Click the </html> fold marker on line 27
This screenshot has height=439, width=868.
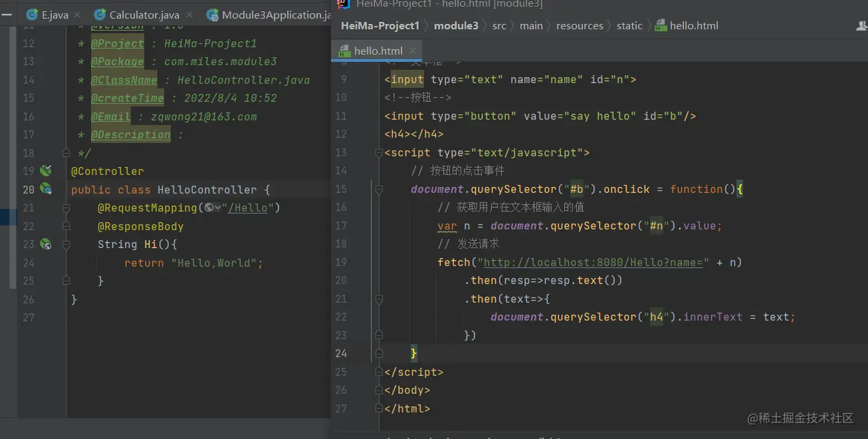click(379, 408)
